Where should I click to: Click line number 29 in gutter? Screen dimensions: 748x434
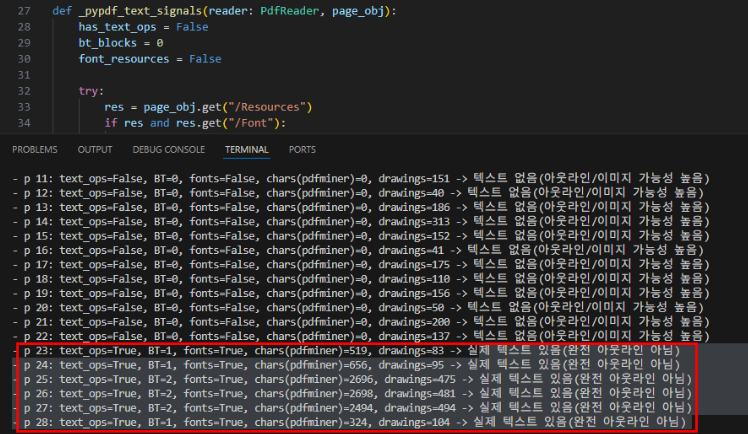[x=24, y=43]
